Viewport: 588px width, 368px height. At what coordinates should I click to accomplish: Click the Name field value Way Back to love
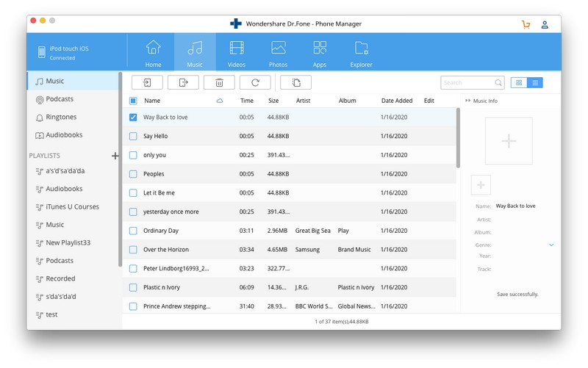point(515,206)
